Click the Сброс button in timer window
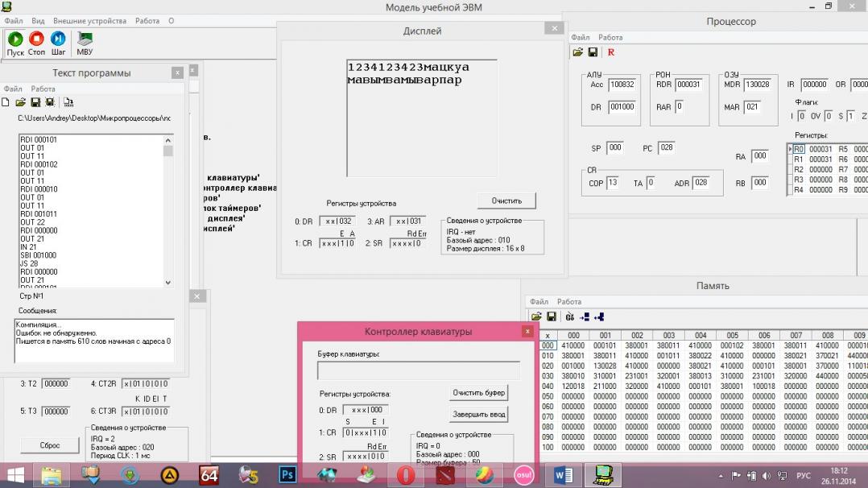The width and height of the screenshot is (868, 488). [x=50, y=445]
